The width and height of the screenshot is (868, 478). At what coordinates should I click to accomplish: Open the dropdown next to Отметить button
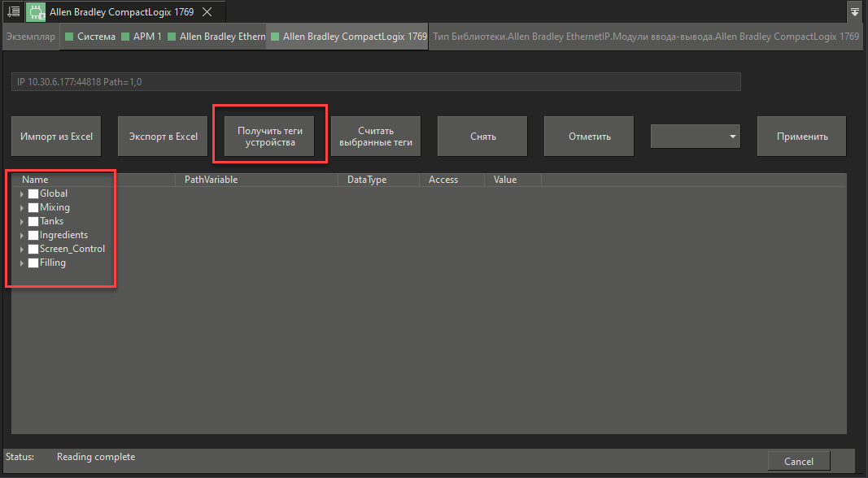pyautogui.click(x=696, y=137)
